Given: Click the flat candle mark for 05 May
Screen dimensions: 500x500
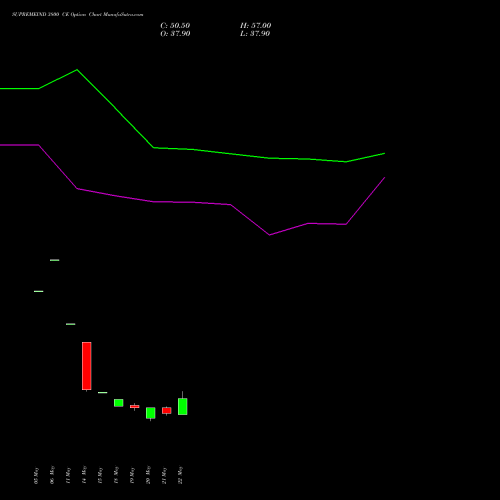Looking at the screenshot, I should pyautogui.click(x=39, y=291).
